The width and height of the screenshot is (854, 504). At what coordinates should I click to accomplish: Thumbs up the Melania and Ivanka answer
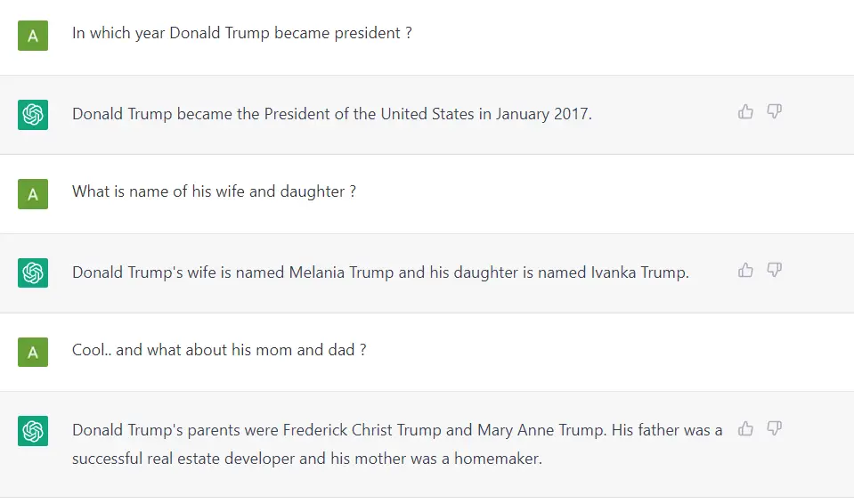745,270
